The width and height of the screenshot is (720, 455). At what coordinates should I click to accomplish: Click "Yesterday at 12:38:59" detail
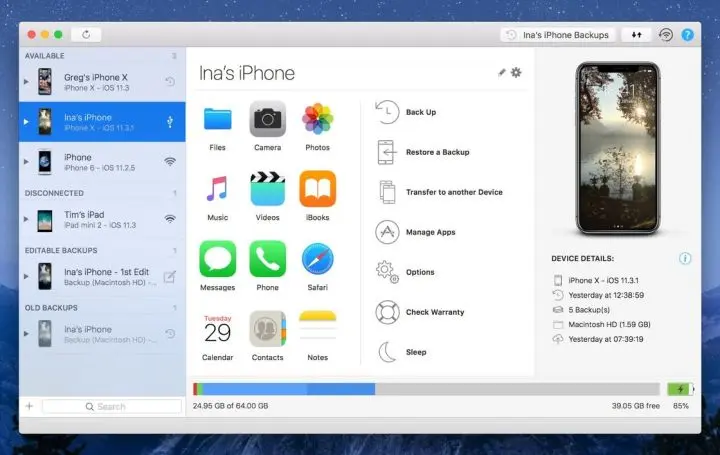(x=606, y=295)
